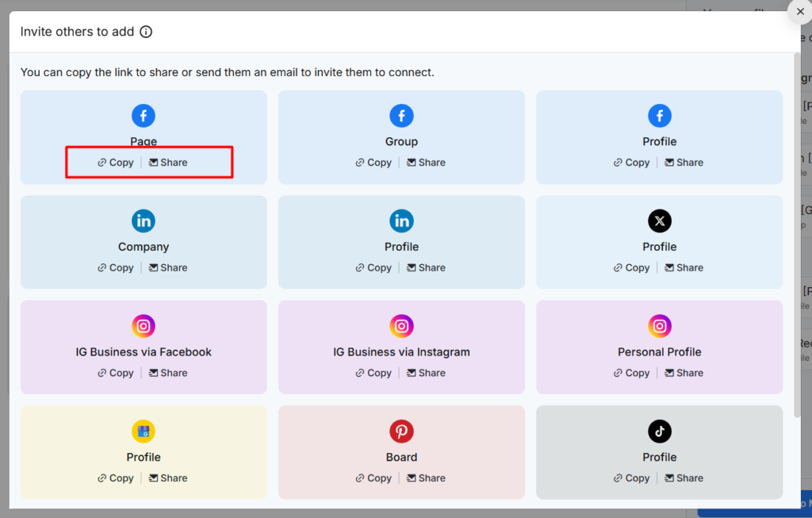Click the Facebook Group icon
This screenshot has height=518, width=812.
tap(401, 116)
